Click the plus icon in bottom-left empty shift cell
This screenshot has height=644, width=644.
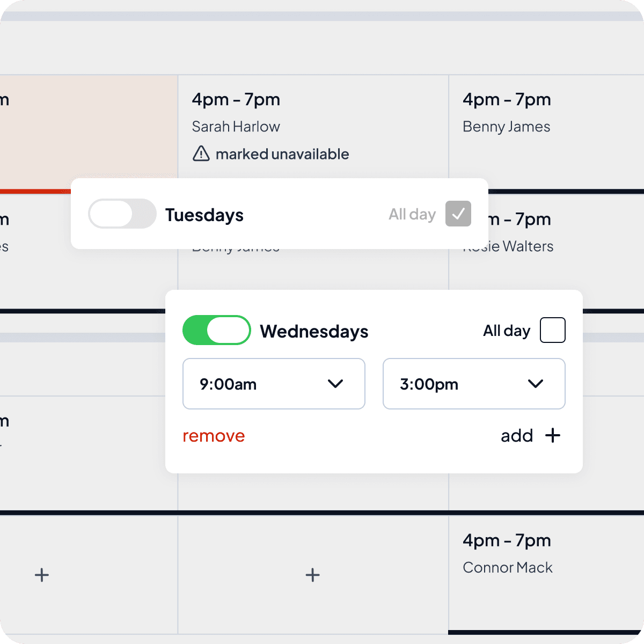42,575
